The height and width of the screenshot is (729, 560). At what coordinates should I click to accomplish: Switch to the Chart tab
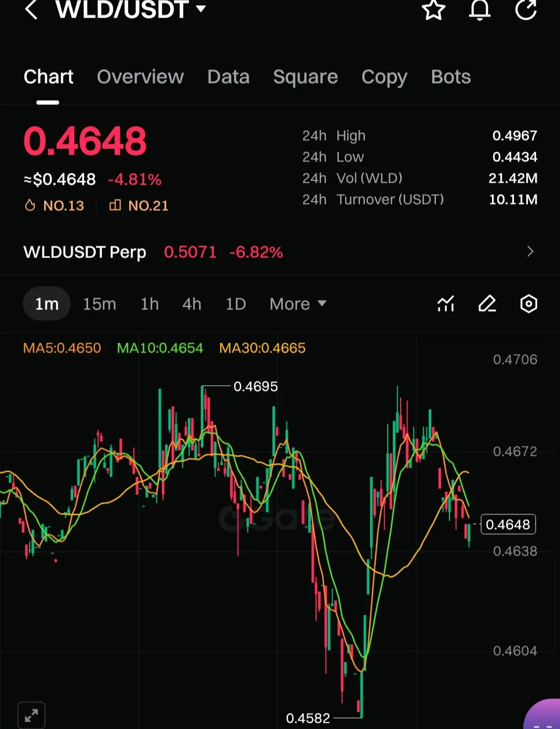point(48,77)
